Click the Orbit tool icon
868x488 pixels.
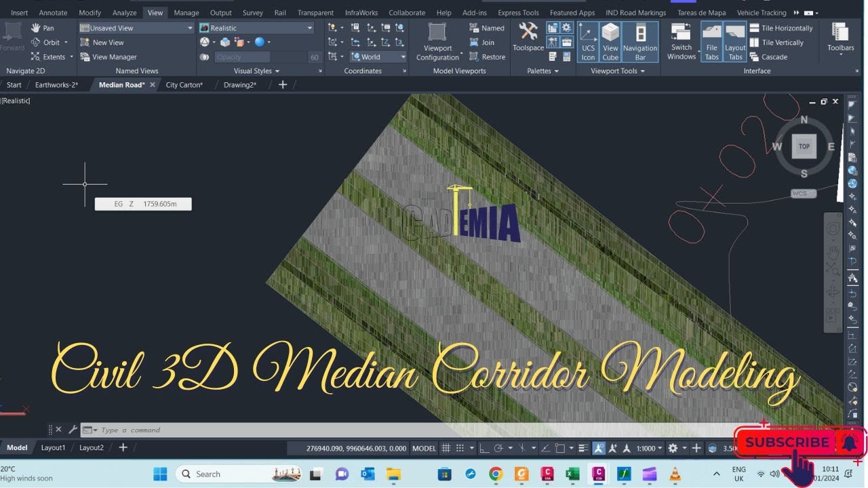pos(36,42)
